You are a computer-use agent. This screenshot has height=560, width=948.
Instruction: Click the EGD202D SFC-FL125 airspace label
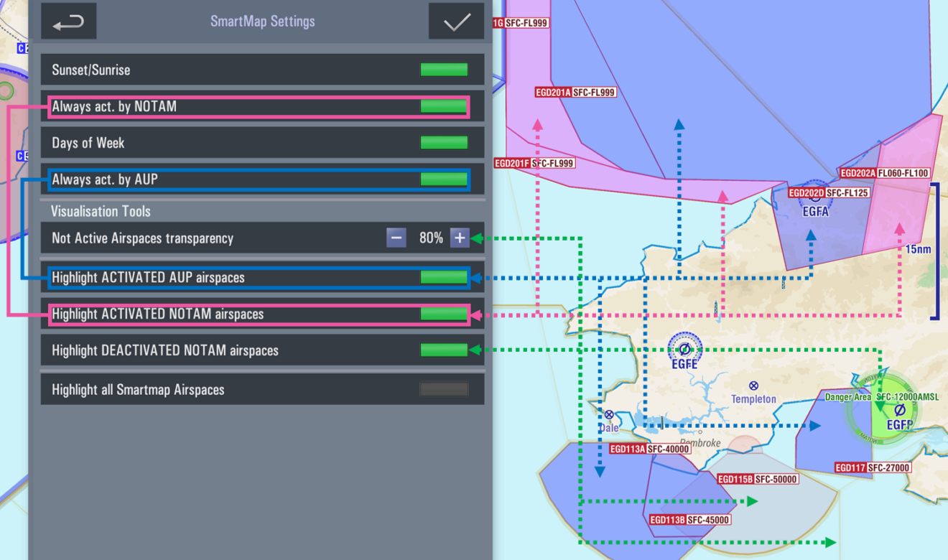[829, 192]
